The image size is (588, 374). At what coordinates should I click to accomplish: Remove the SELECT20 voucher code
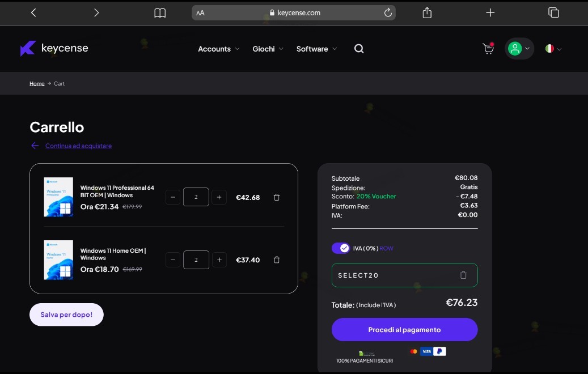point(463,275)
